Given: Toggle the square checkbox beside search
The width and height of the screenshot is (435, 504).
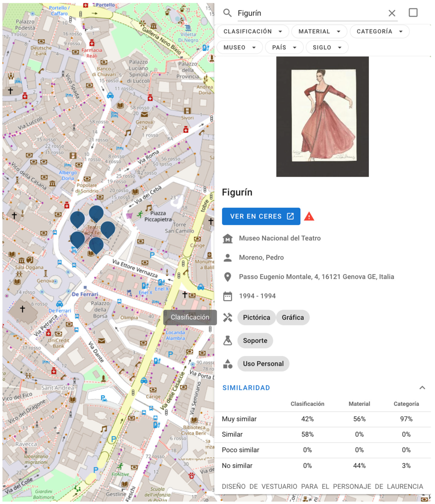Looking at the screenshot, I should (413, 13).
